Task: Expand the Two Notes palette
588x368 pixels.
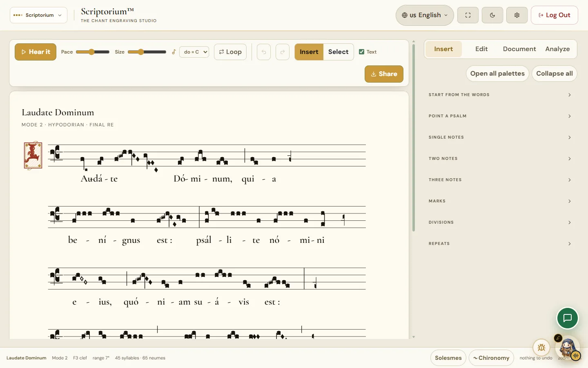Action: coord(500,159)
